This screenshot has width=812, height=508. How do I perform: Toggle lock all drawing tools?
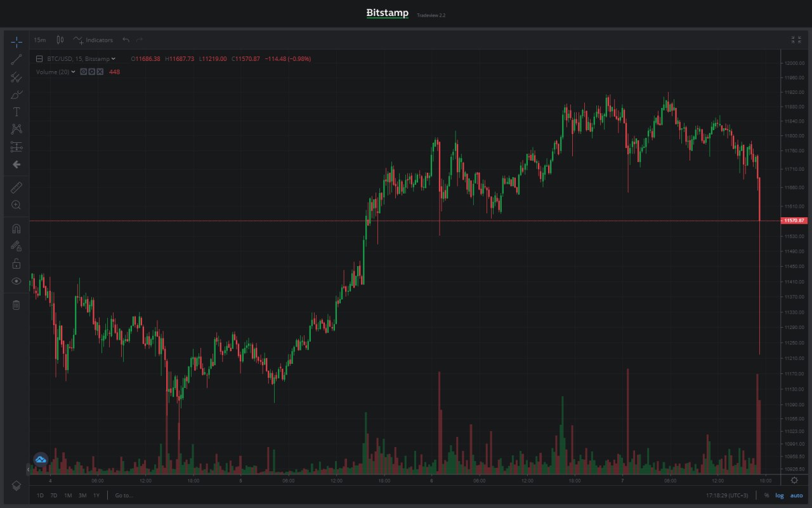16,263
